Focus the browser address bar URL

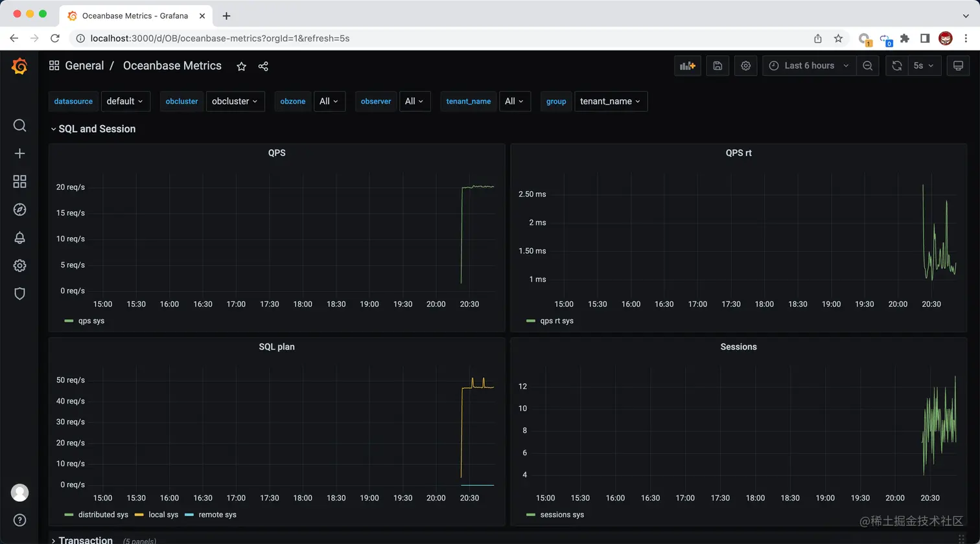click(220, 38)
